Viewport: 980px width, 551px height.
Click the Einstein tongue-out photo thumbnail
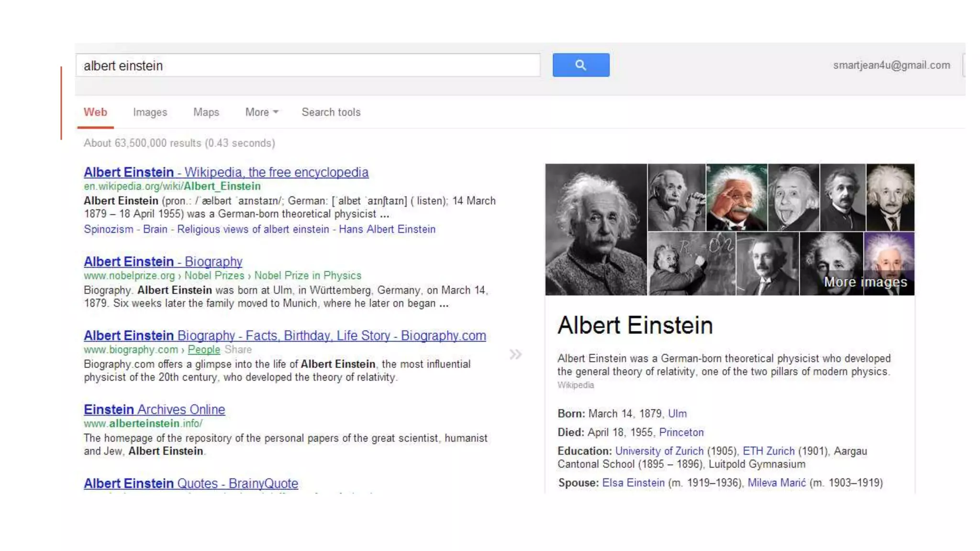pyautogui.click(x=793, y=198)
